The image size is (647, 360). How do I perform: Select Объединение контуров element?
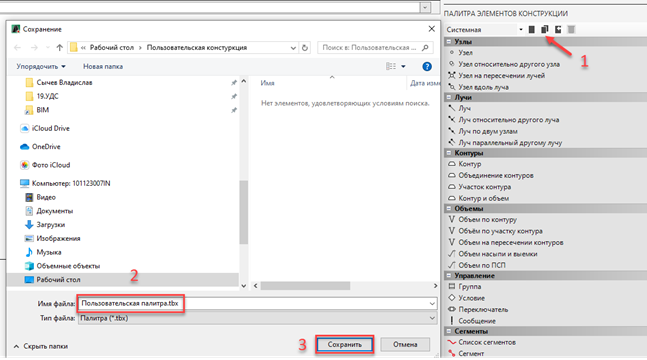496,175
